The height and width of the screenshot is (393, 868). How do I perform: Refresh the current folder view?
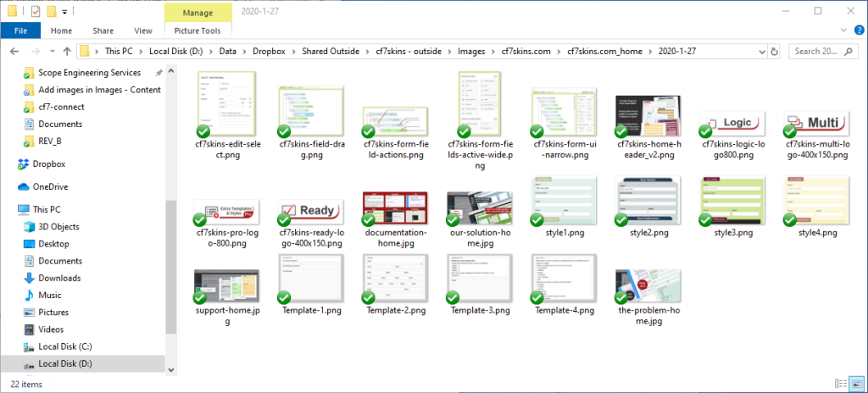click(x=775, y=52)
